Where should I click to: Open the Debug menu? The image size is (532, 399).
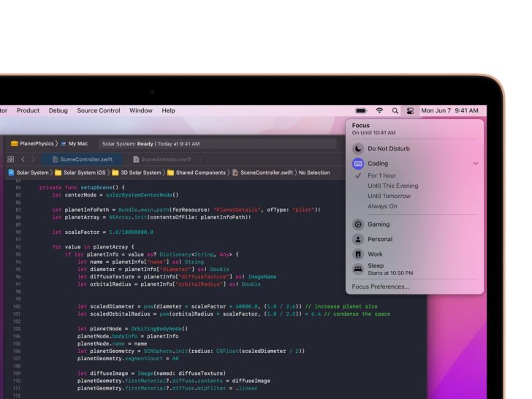(58, 110)
